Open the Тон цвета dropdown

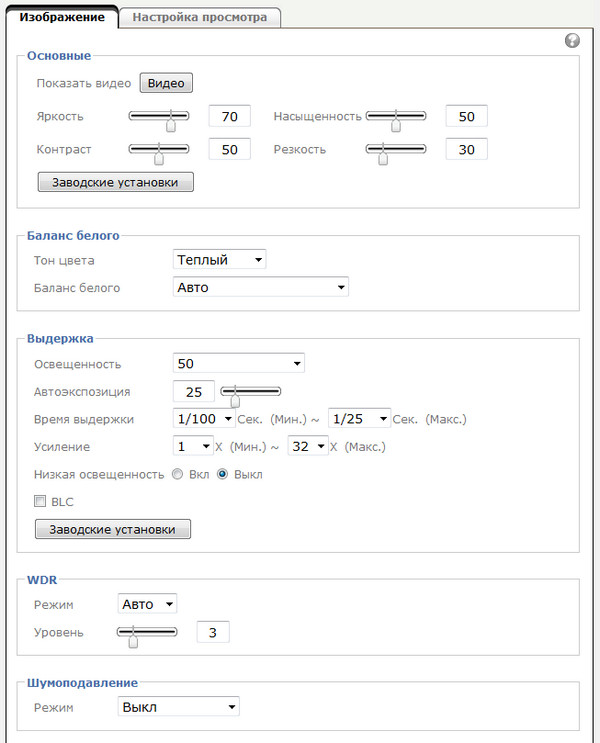(219, 260)
